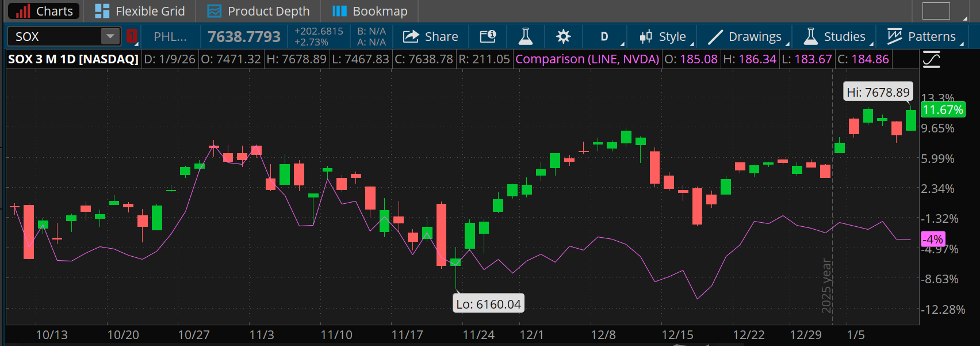The width and height of the screenshot is (980, 346).
Task: Open the Flexible Grid tab
Action: 140,11
